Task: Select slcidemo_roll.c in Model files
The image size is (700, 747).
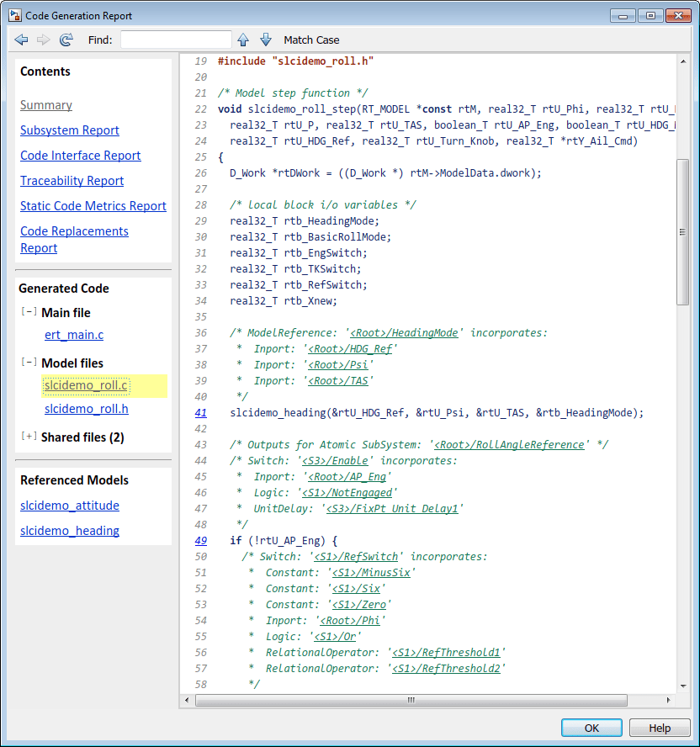Action: [86, 385]
